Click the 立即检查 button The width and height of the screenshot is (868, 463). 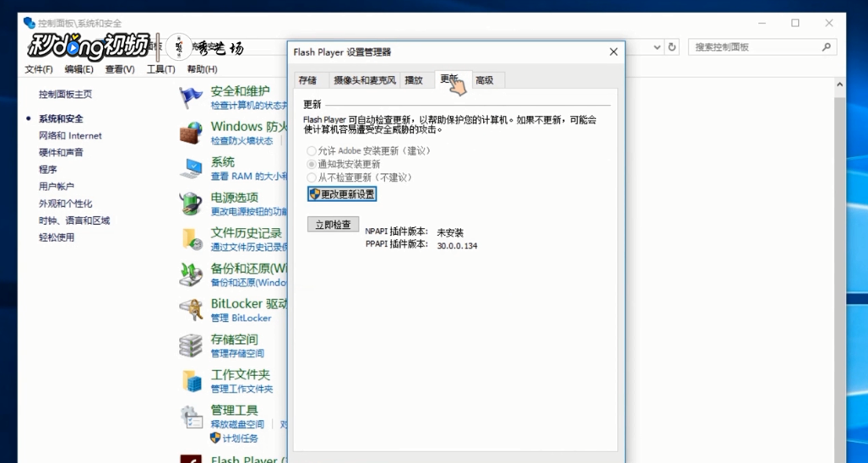pos(334,224)
